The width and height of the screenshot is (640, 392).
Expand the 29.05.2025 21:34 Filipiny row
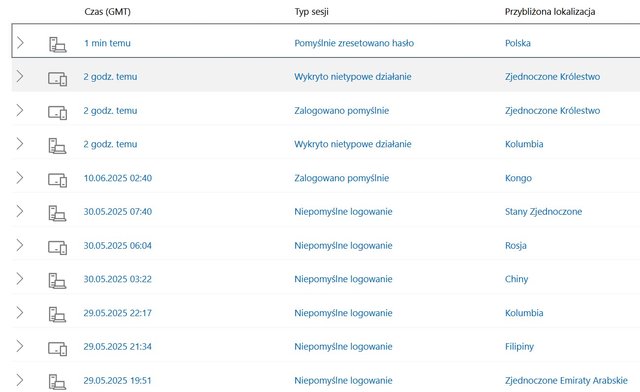coord(20,346)
